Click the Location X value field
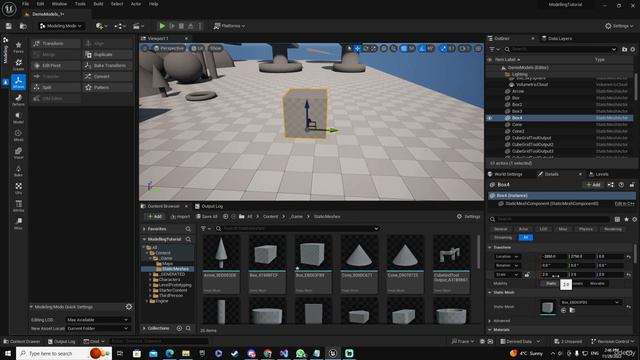Viewport: 640px width, 360px height. [553, 257]
